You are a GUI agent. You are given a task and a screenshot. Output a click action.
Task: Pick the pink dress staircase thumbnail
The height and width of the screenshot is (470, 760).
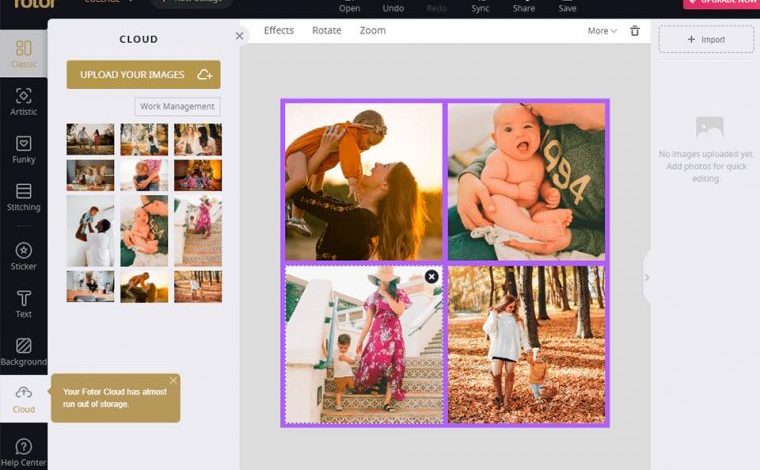[x=198, y=231]
